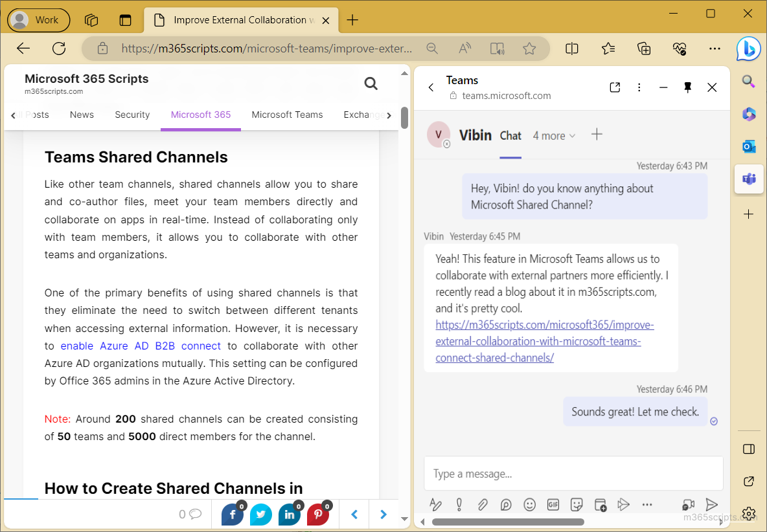This screenshot has height=532, width=767.
Task: Show more messaging options ellipsis
Action: pos(647,505)
